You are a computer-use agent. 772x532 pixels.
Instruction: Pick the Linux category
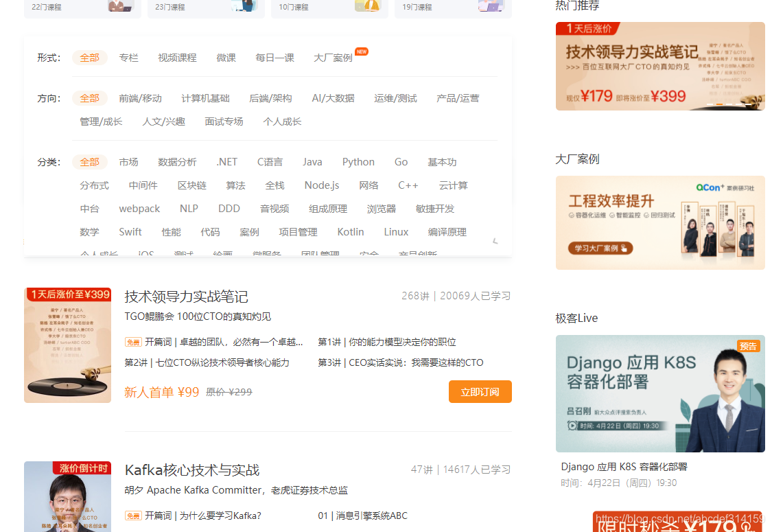(397, 232)
